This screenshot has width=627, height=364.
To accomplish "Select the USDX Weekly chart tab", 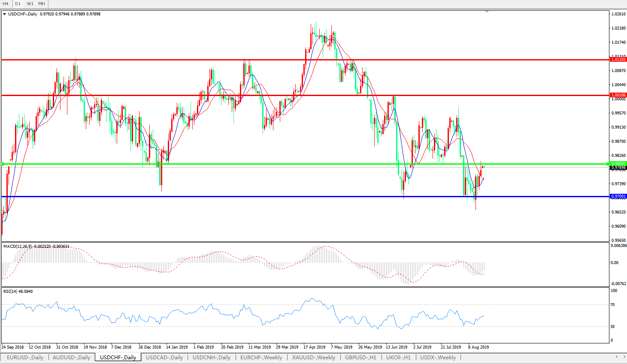I will (438, 358).
